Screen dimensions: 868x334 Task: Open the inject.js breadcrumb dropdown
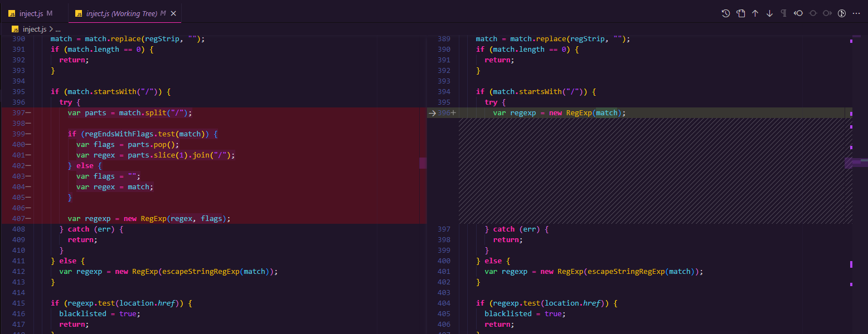pos(35,28)
